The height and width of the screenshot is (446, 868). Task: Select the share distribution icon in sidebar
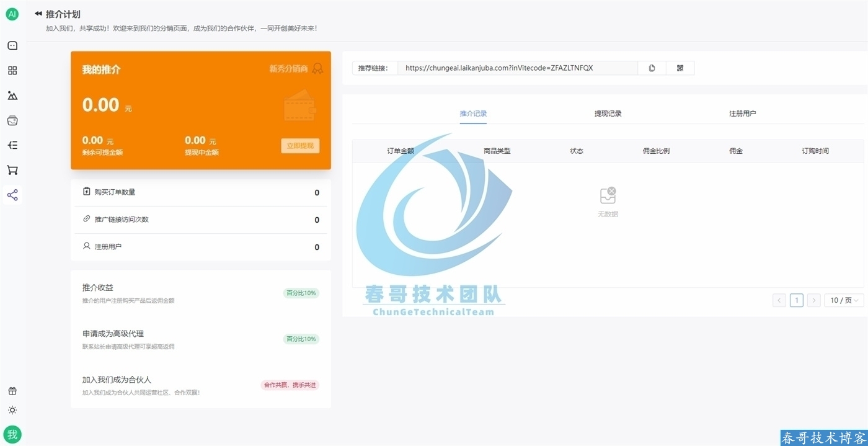[x=12, y=195]
